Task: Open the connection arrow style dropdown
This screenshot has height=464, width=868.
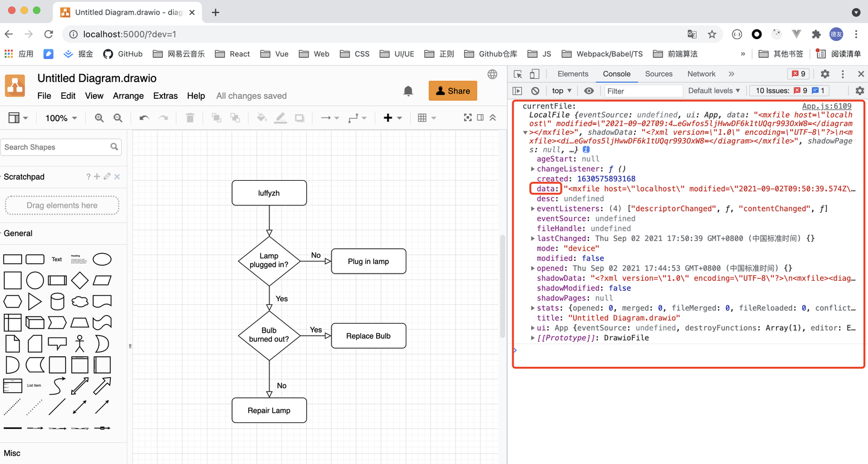Action: pyautogui.click(x=330, y=118)
